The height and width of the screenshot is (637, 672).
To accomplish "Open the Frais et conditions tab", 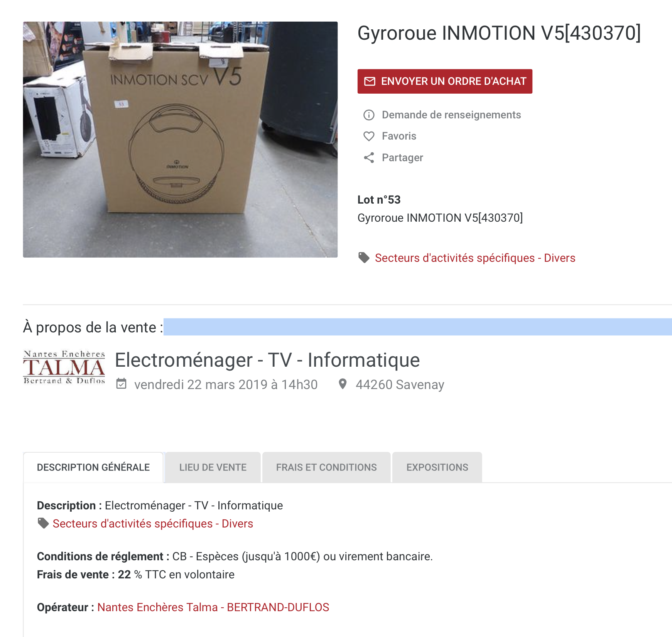I will [326, 467].
